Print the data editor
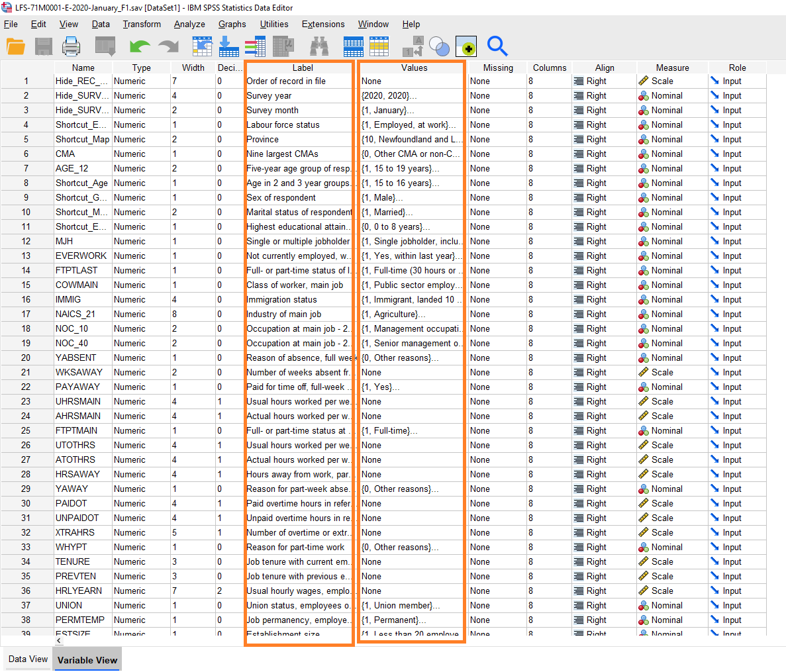 (71, 46)
